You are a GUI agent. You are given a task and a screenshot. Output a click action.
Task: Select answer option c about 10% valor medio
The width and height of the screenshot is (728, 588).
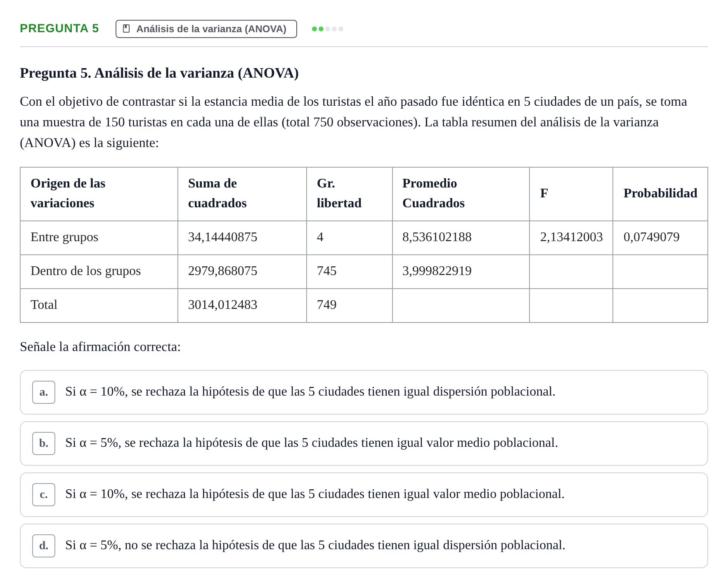click(364, 495)
